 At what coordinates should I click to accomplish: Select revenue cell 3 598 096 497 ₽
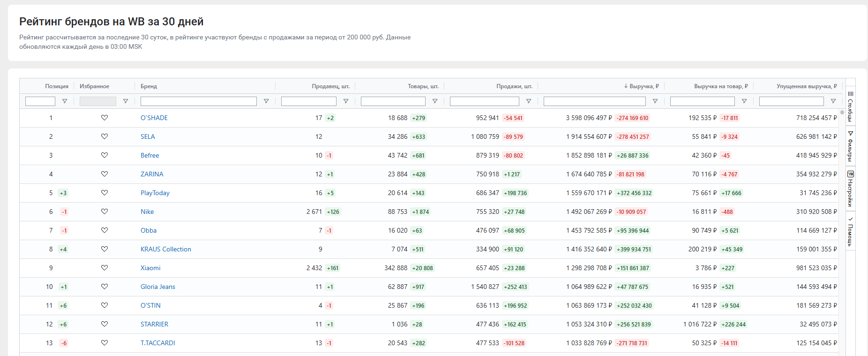pos(589,118)
